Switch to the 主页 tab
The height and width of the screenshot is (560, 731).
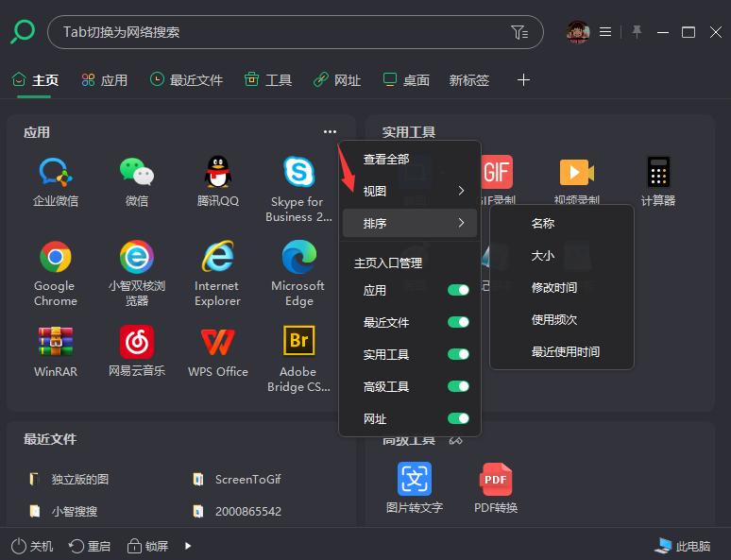tap(35, 80)
